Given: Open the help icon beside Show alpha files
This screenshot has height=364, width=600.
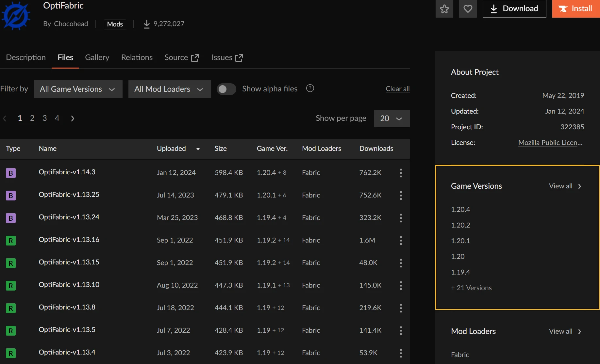Looking at the screenshot, I should coord(310,88).
